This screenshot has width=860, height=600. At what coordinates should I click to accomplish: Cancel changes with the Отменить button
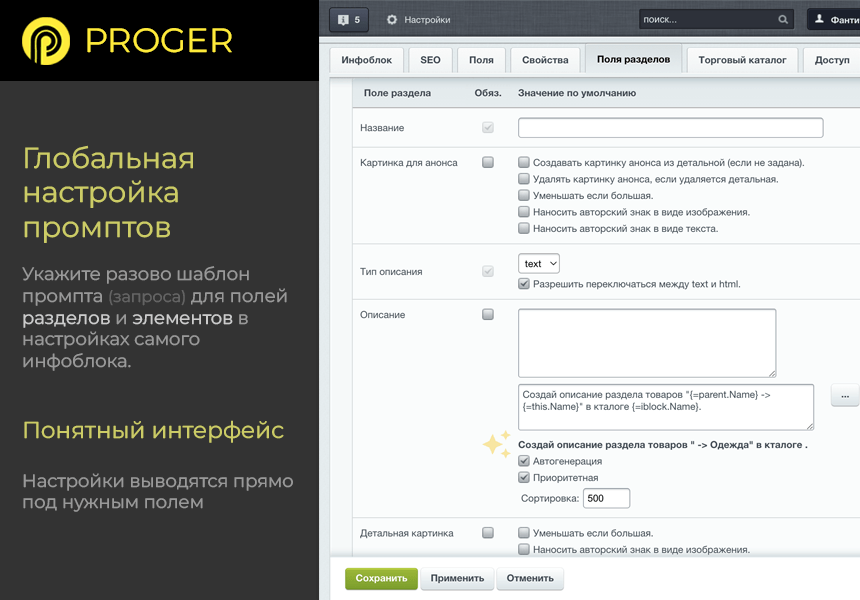tap(530, 578)
